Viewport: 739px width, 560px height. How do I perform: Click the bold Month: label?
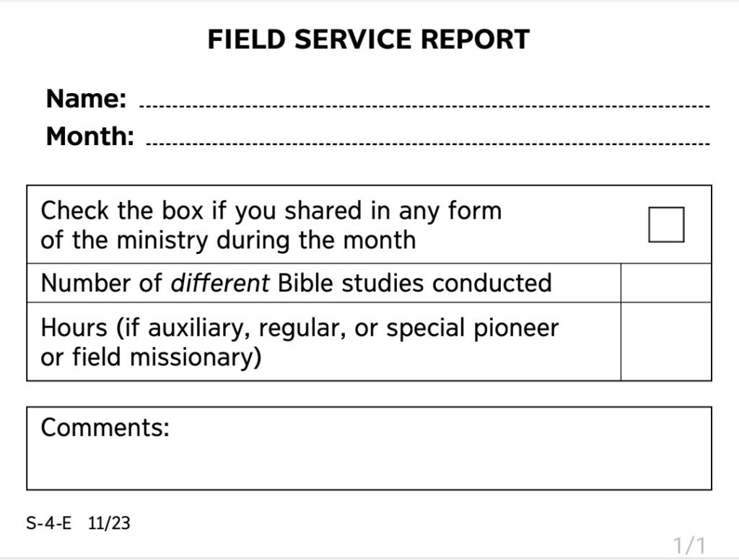click(x=90, y=136)
